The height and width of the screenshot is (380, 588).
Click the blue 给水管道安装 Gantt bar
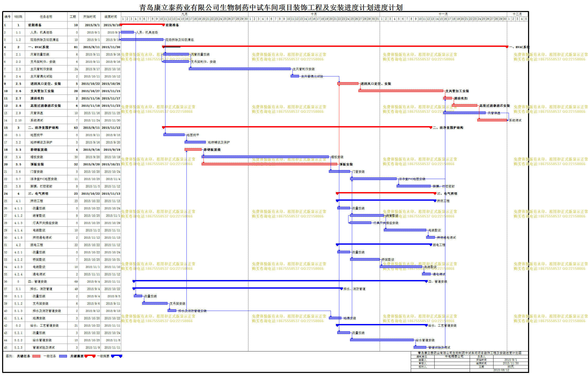[382, 340]
